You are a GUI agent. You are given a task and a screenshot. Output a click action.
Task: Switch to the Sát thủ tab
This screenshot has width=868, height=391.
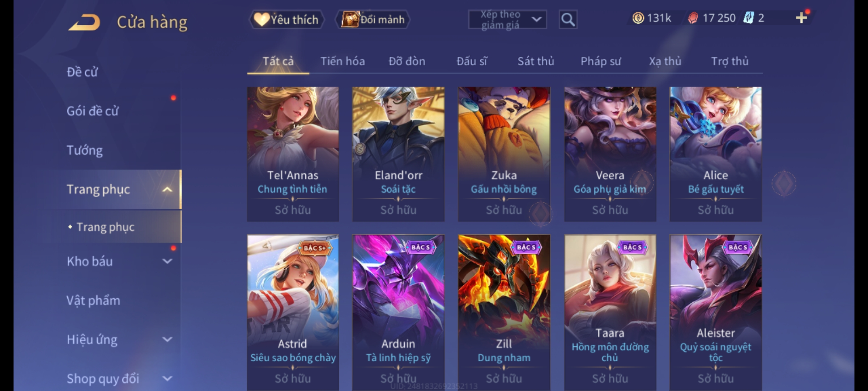pyautogui.click(x=536, y=61)
